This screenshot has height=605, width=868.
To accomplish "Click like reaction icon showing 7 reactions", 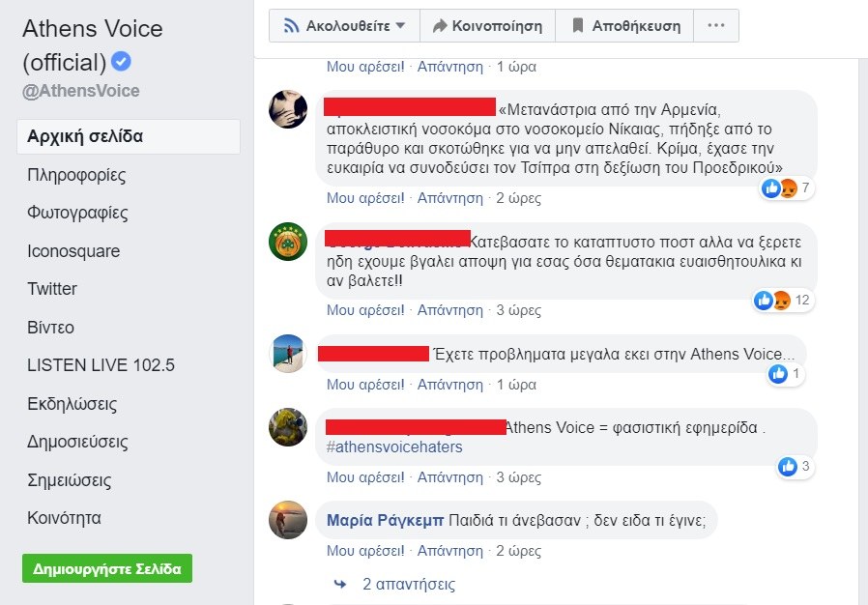I will [771, 188].
